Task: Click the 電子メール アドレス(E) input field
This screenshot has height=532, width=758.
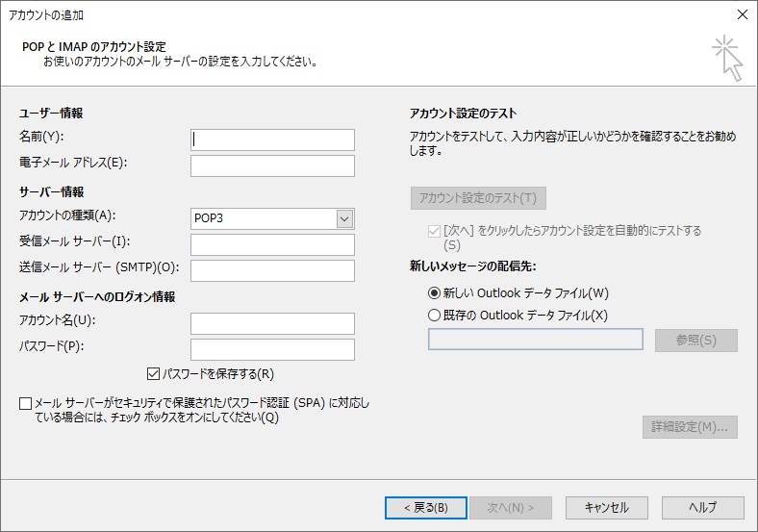Action: pyautogui.click(x=272, y=166)
